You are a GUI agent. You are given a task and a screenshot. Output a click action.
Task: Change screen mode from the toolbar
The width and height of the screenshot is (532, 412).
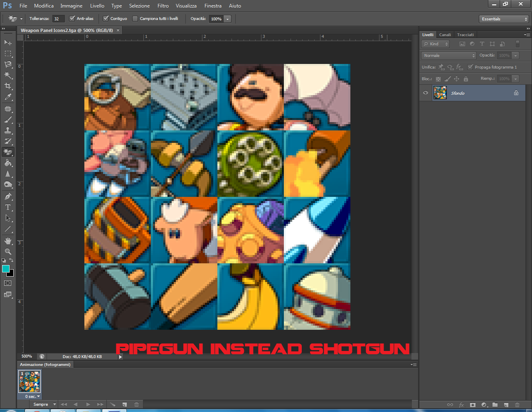pos(8,294)
